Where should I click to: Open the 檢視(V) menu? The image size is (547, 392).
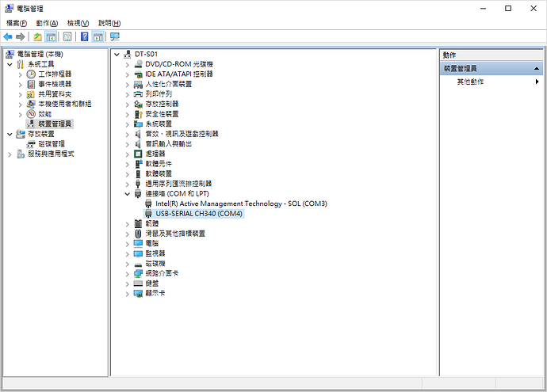click(x=78, y=23)
